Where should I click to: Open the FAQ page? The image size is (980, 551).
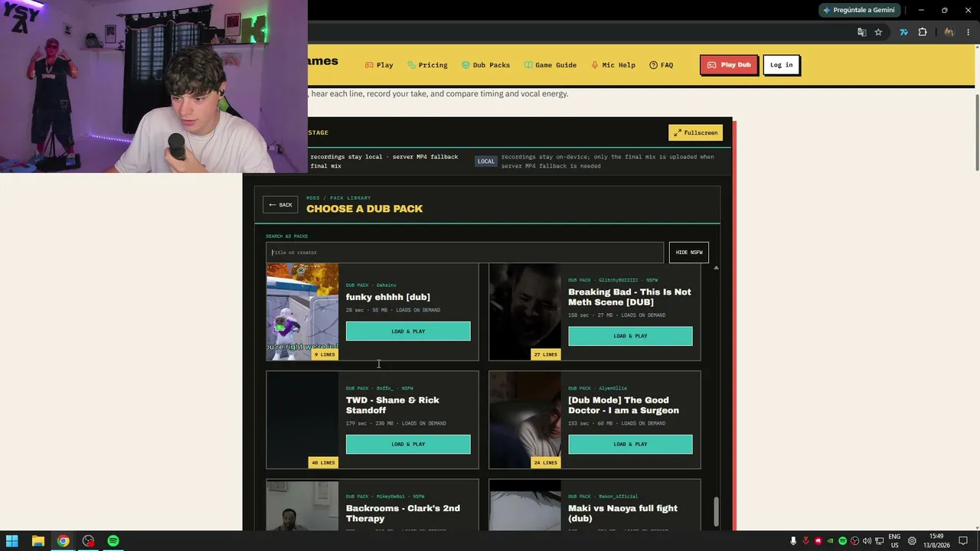point(661,65)
